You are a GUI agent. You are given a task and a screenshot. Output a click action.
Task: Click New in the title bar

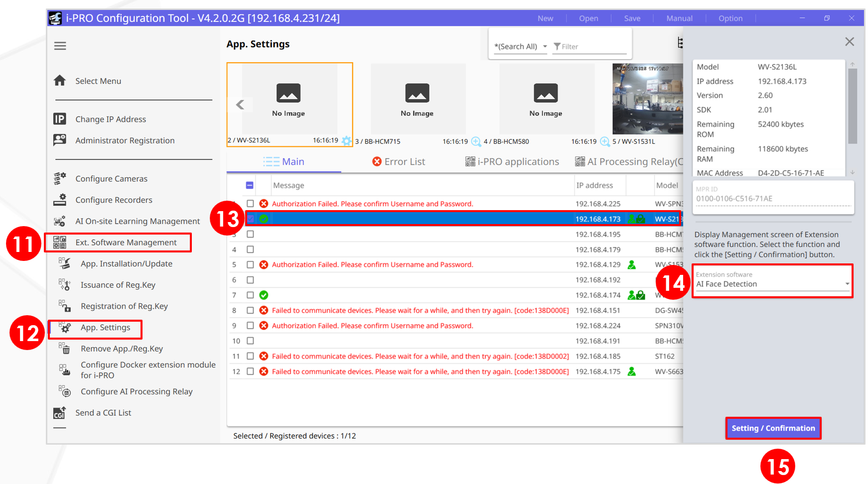coord(545,18)
